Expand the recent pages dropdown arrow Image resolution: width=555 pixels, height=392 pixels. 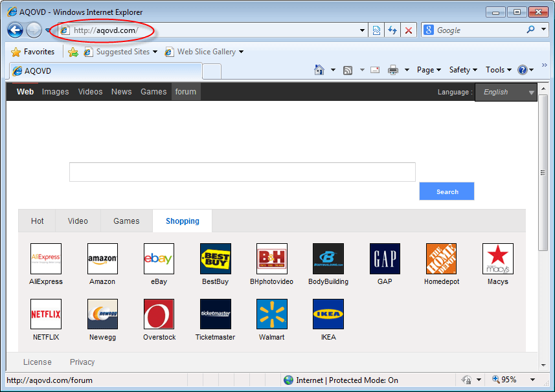pos(48,30)
